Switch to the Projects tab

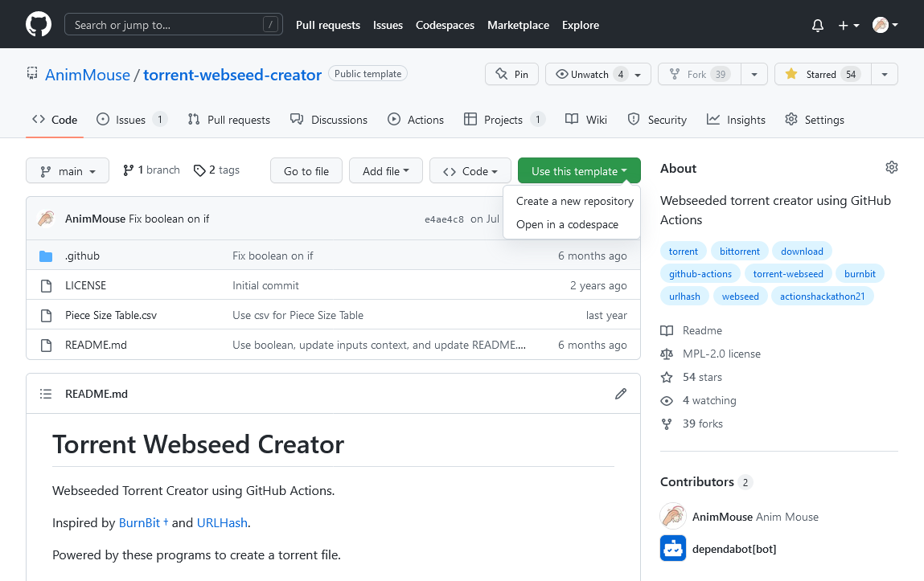(x=504, y=120)
